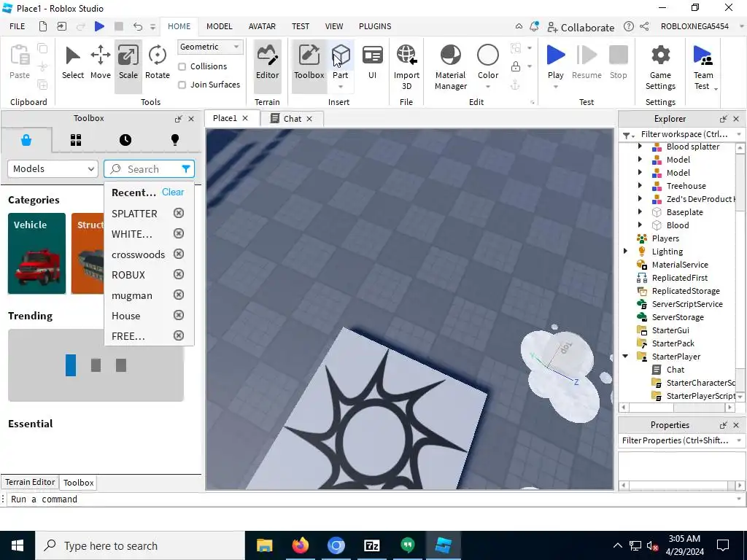Expand the Treehouse model in Explorer
Image resolution: width=747 pixels, height=560 pixels.
click(640, 186)
